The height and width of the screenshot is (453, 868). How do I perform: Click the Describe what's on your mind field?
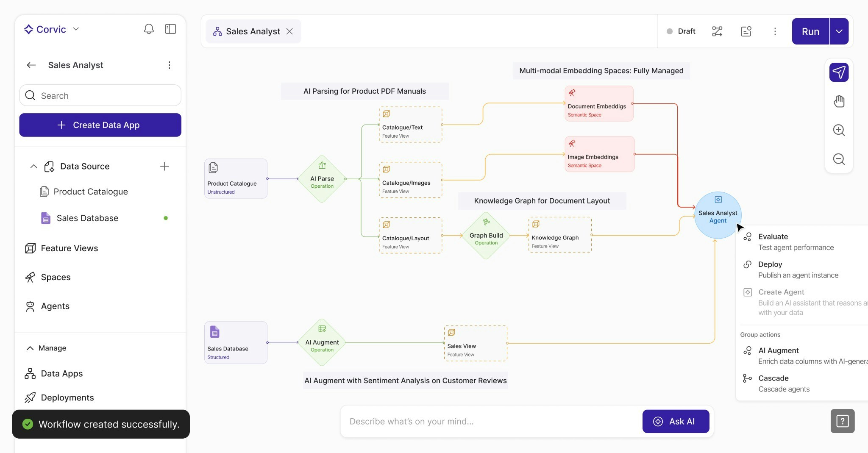(466, 421)
